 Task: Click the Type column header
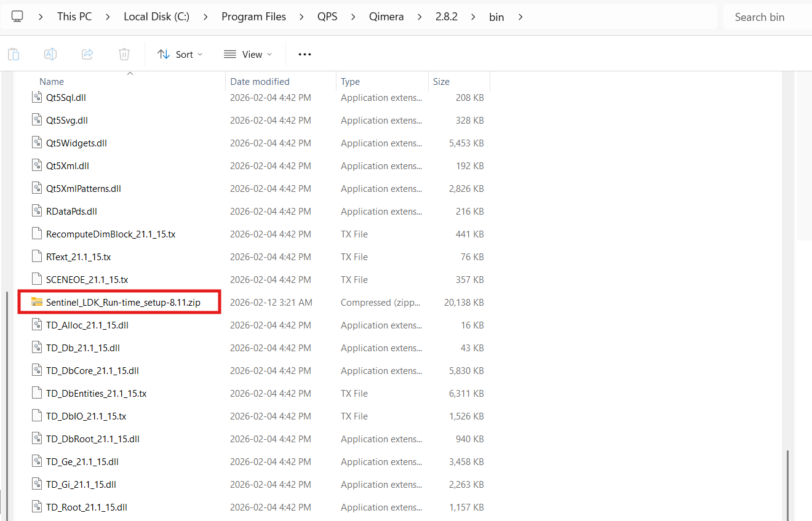click(350, 82)
